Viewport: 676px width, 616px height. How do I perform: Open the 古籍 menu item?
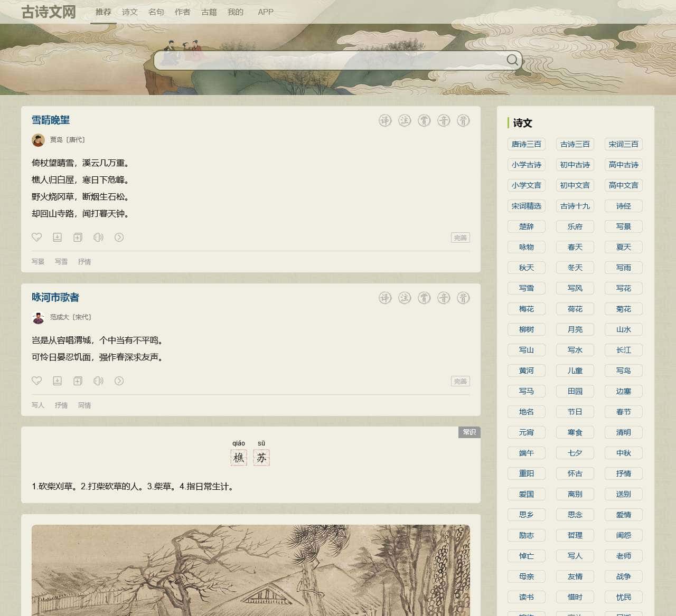pyautogui.click(x=209, y=12)
